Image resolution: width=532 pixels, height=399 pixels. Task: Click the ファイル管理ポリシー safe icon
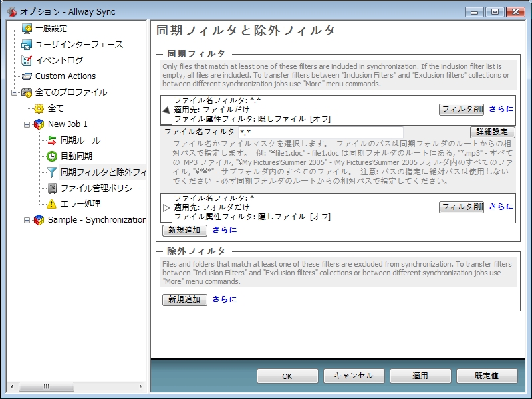point(52,188)
